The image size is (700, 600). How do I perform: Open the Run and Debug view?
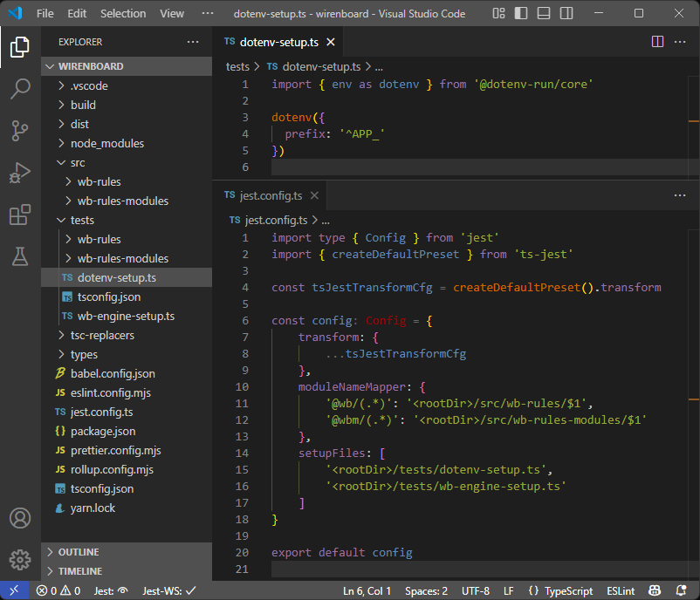coord(20,172)
